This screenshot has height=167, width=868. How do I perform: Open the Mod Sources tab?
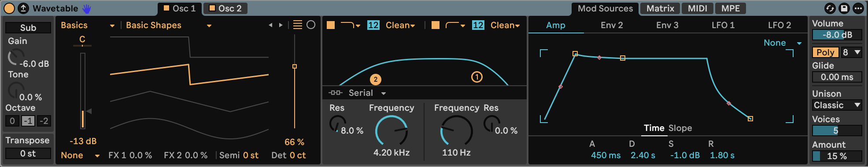(x=605, y=8)
